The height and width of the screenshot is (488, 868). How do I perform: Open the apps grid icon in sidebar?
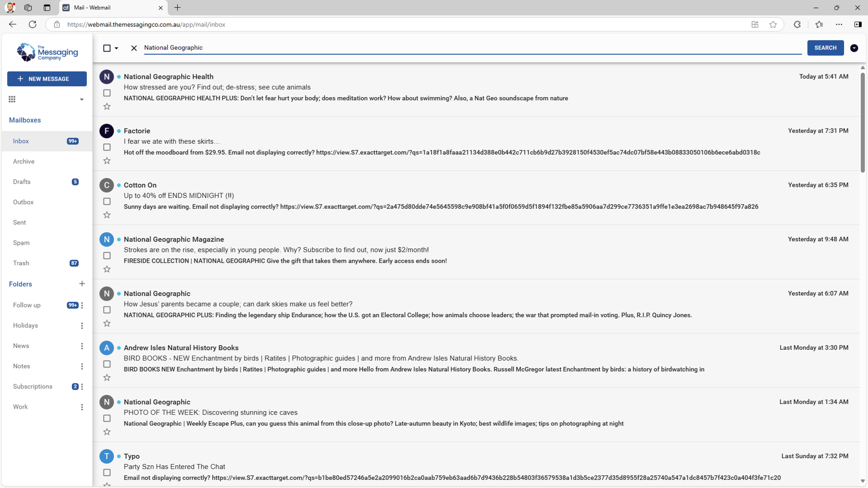pos(12,99)
